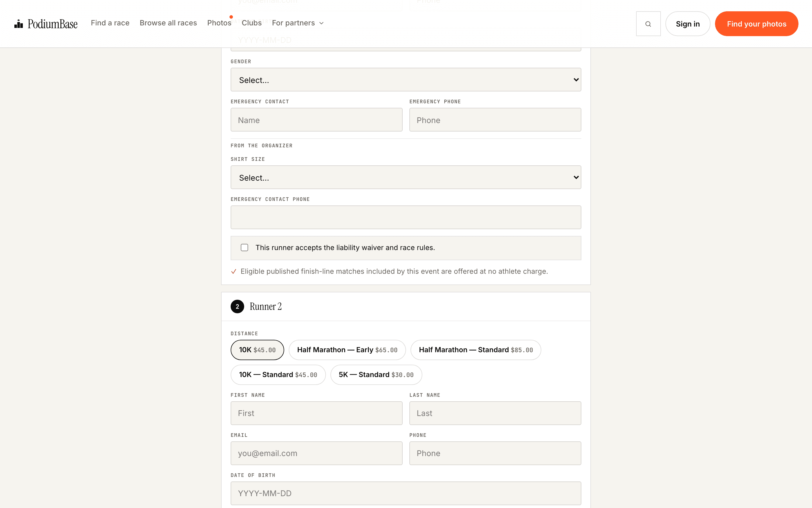Choose Half Marathon — Early $65.00
The image size is (812, 508).
347,350
